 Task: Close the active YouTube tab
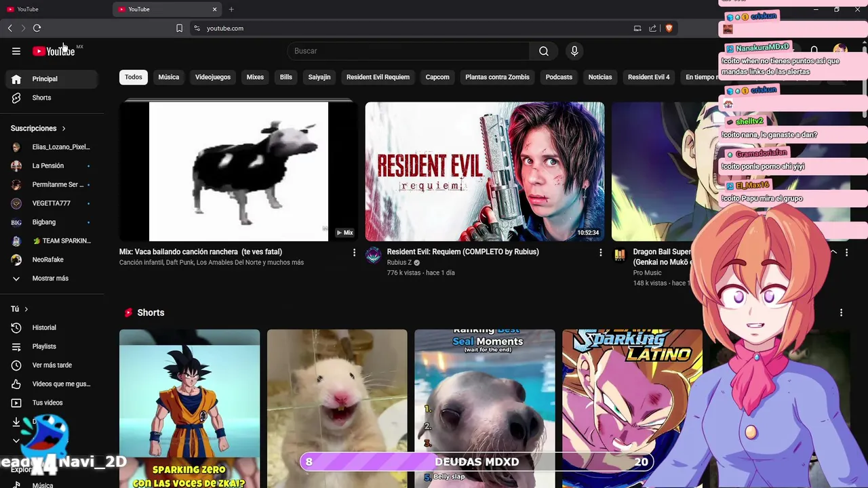point(215,9)
